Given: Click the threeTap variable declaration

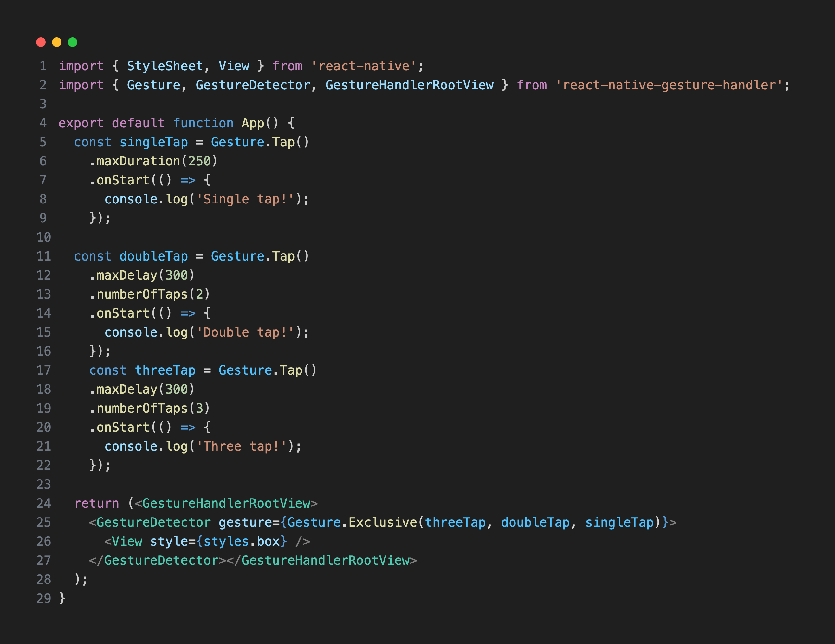Looking at the screenshot, I should (165, 370).
